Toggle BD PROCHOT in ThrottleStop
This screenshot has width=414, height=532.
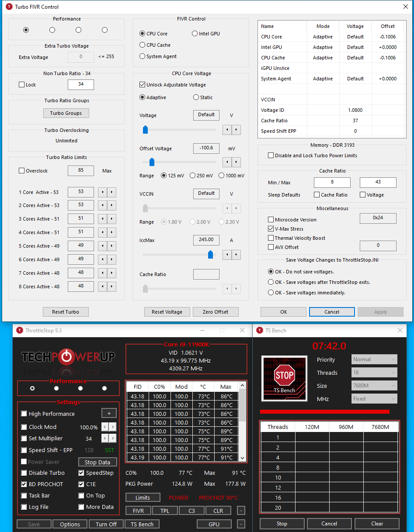coord(24,484)
